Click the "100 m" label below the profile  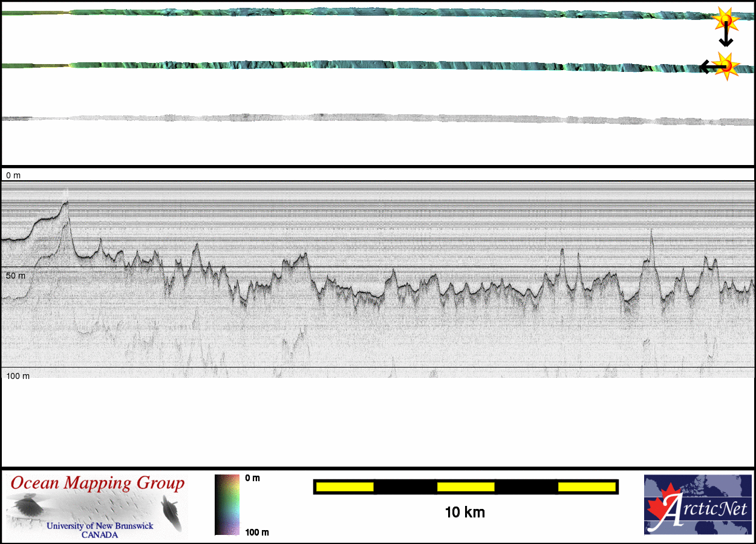point(18,376)
